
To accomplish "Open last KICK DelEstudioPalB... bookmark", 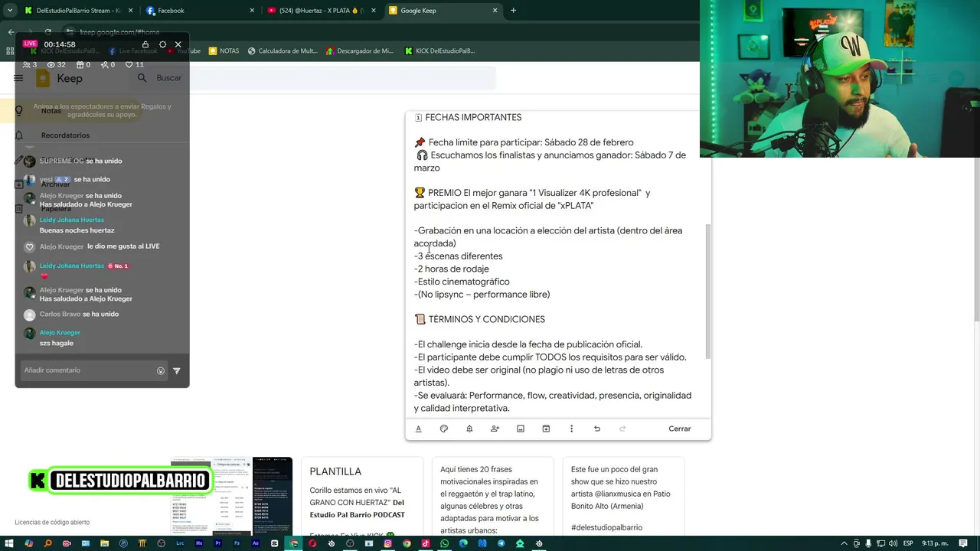I will click(439, 51).
